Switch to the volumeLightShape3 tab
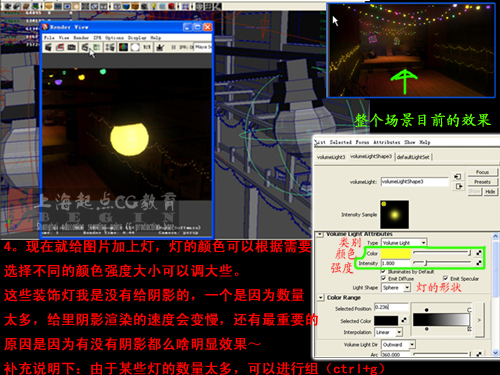 coord(371,156)
